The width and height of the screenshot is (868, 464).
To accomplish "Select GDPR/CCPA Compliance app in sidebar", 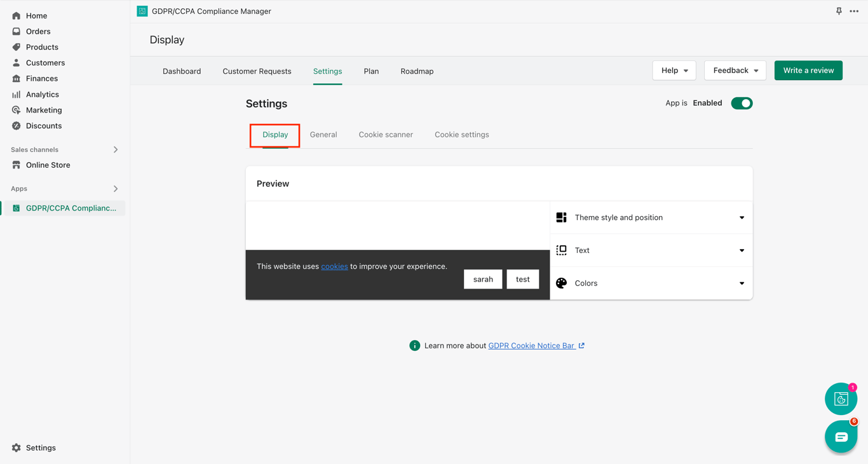I will [x=64, y=208].
